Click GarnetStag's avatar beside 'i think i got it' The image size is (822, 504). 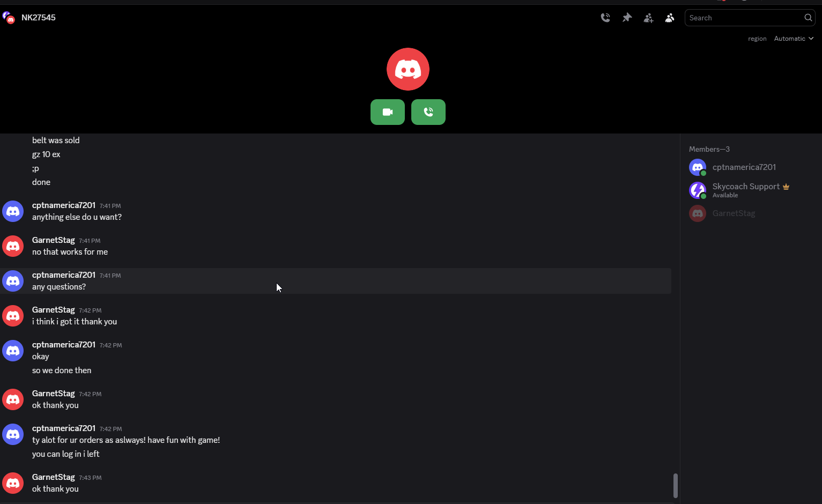[13, 316]
